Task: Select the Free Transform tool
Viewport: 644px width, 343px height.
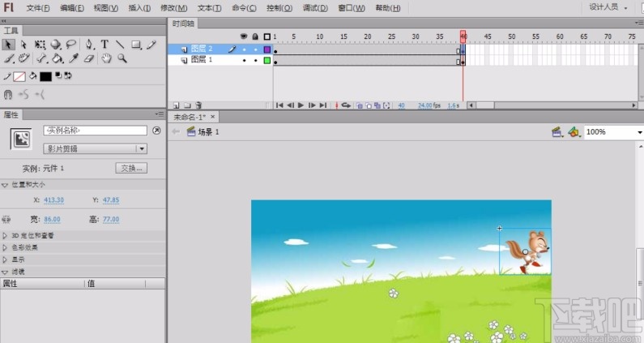Action: (40, 45)
